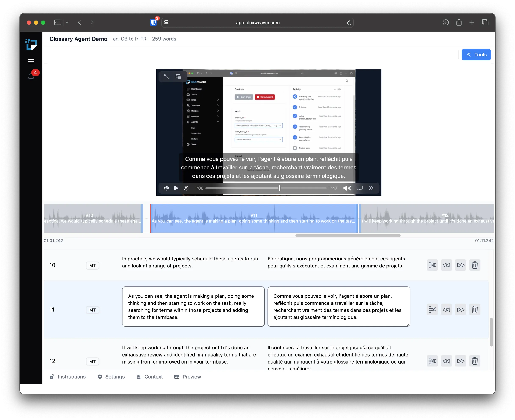Fast-forward segment 10 with the forward icon
The height and width of the screenshot is (420, 515).
(x=461, y=265)
